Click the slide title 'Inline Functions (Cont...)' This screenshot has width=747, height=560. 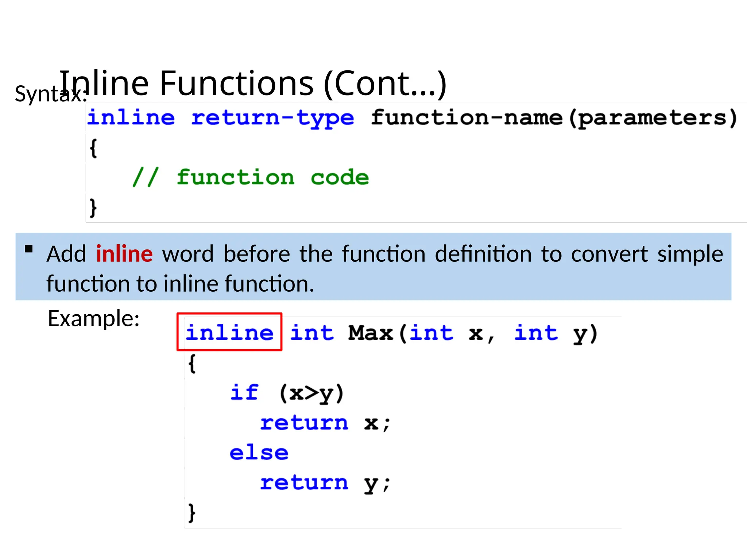tap(253, 83)
